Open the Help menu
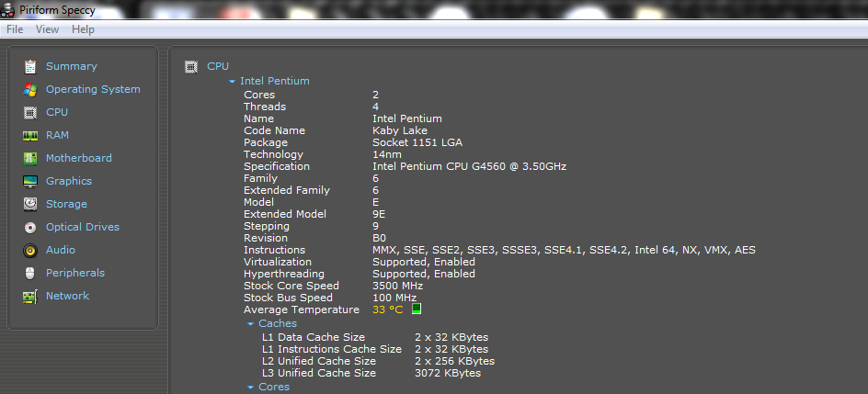 [x=83, y=29]
